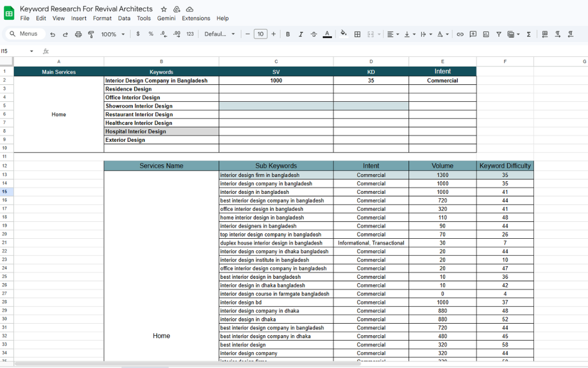Create a filter using funnel icon

pos(499,34)
